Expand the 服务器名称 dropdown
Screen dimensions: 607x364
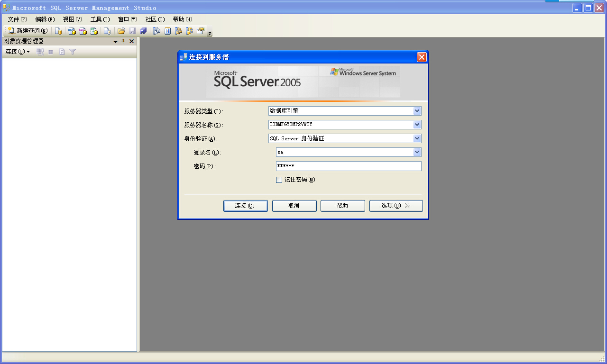[417, 125]
